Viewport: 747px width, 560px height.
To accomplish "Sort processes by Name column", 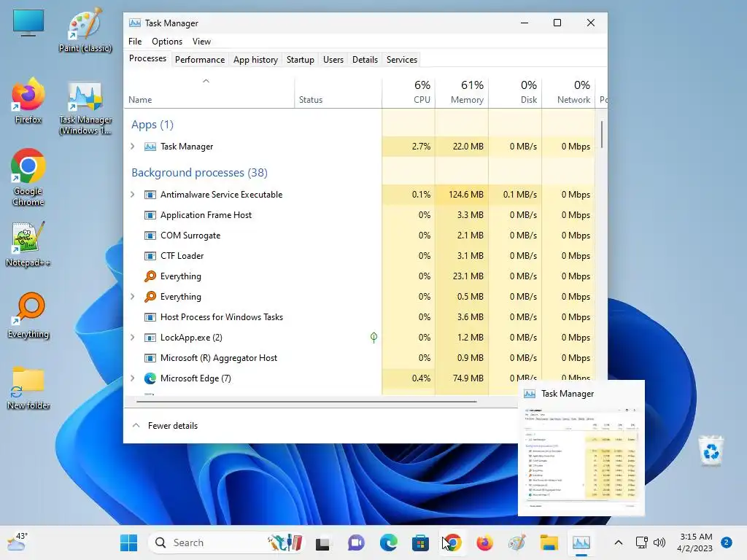I will click(x=209, y=93).
